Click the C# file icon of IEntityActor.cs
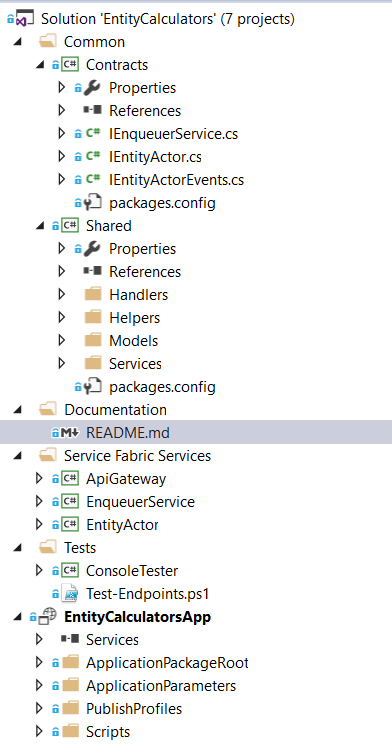This screenshot has height=752, width=392. pyautogui.click(x=93, y=156)
